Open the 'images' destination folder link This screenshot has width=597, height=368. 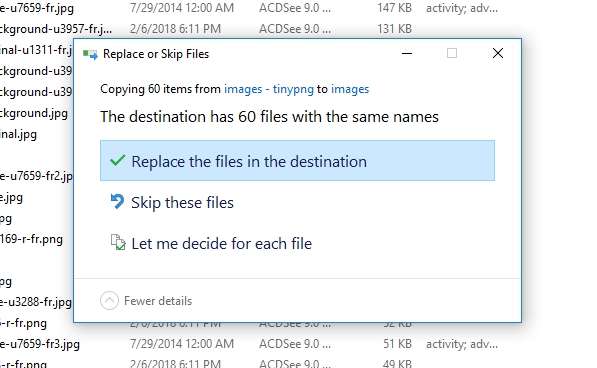[x=350, y=89]
